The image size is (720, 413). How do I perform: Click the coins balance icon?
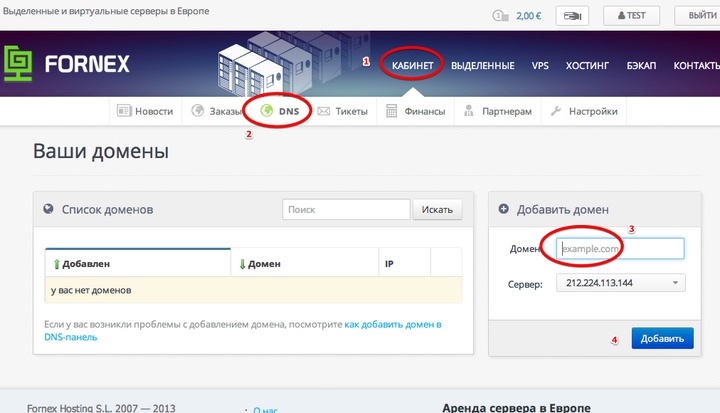[500, 16]
